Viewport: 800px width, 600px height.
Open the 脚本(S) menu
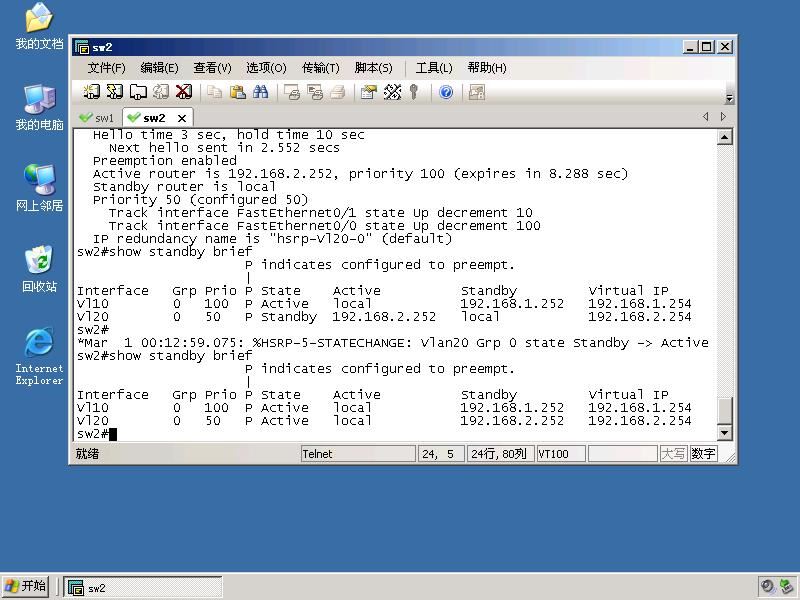click(x=373, y=68)
